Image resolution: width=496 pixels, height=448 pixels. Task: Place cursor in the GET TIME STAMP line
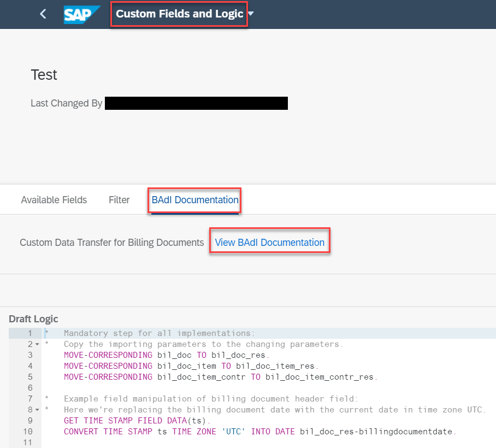tap(137, 421)
